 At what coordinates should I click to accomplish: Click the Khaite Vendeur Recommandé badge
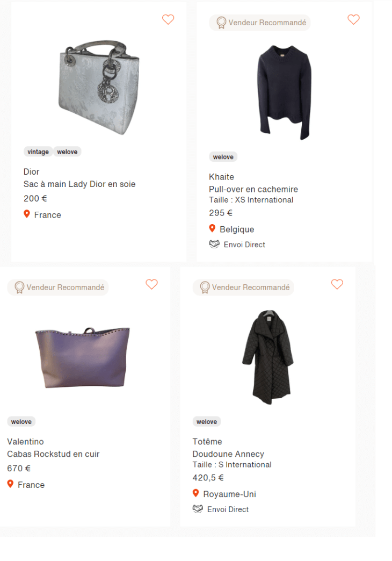[x=260, y=23]
